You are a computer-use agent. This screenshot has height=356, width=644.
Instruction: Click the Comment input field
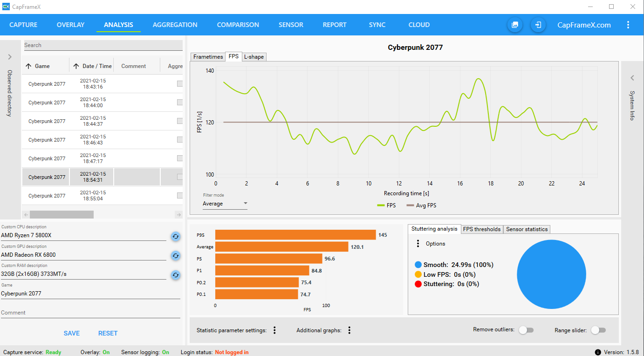[90, 313]
